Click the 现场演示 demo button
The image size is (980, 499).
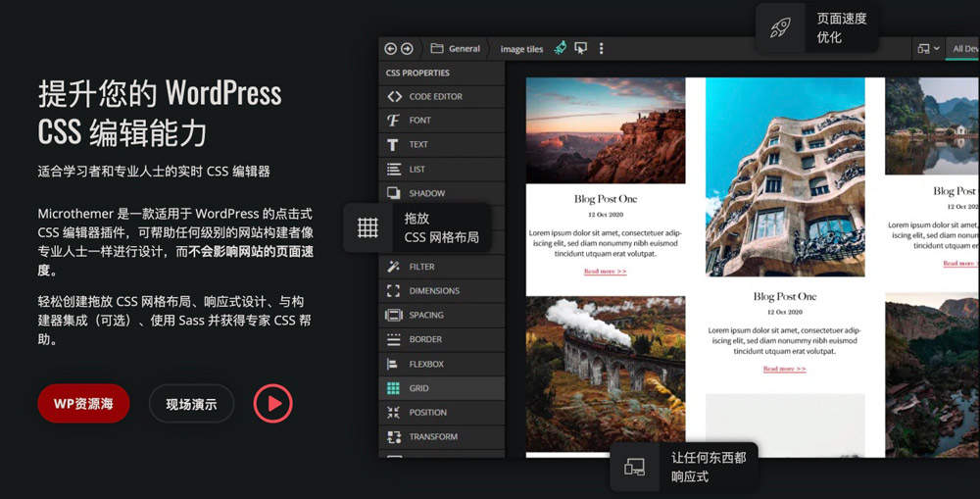191,404
